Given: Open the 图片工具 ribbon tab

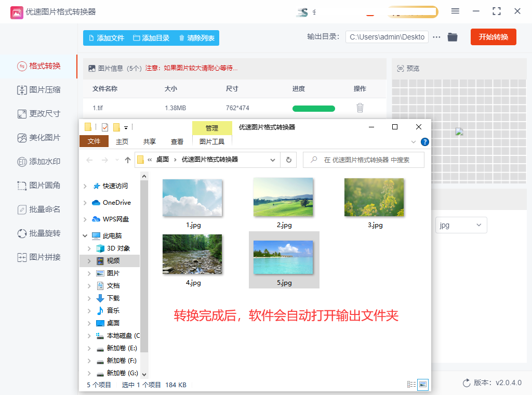Looking at the screenshot, I should (212, 141).
